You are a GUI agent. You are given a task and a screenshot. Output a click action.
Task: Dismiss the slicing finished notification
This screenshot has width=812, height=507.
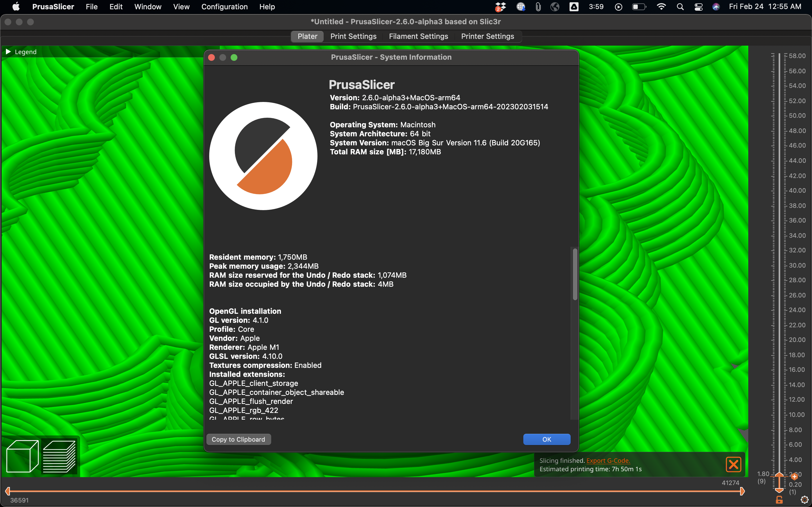point(733,464)
